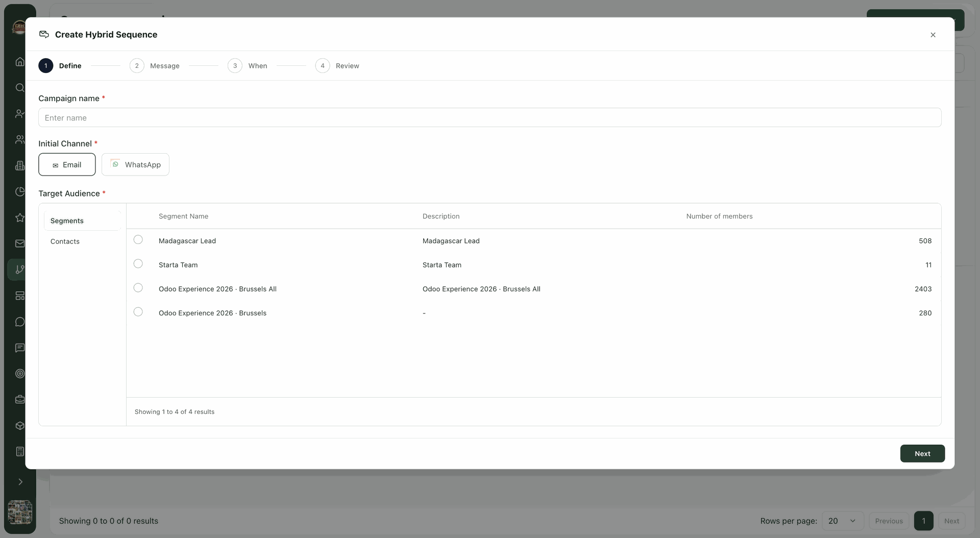Open the mail envelope sidebar icon
The image size is (980, 538).
pyautogui.click(x=20, y=243)
